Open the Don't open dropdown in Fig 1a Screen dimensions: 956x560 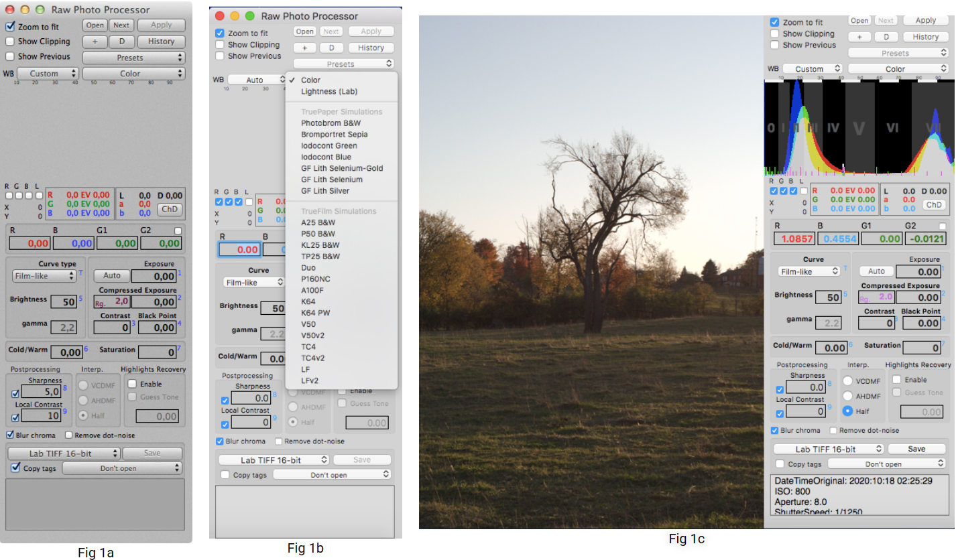[122, 468]
